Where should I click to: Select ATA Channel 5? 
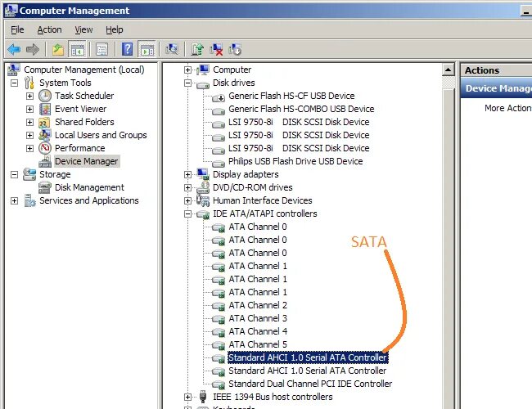[x=258, y=344]
